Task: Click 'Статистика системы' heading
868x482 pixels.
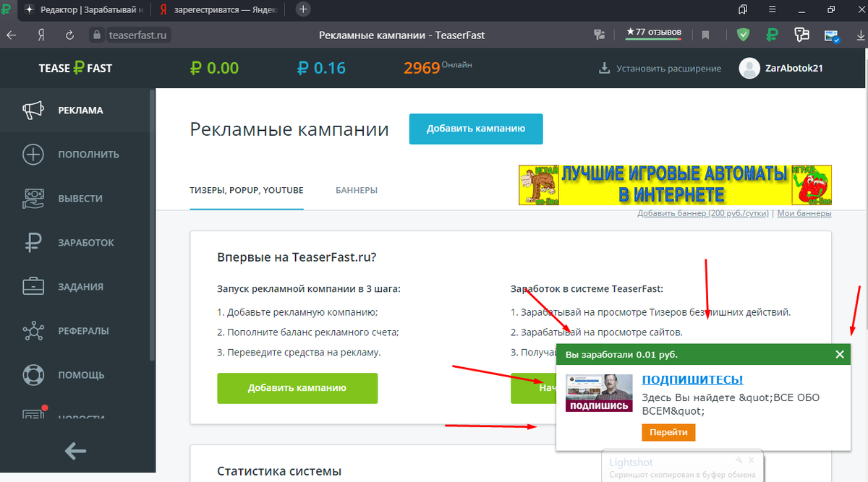Action: (279, 471)
